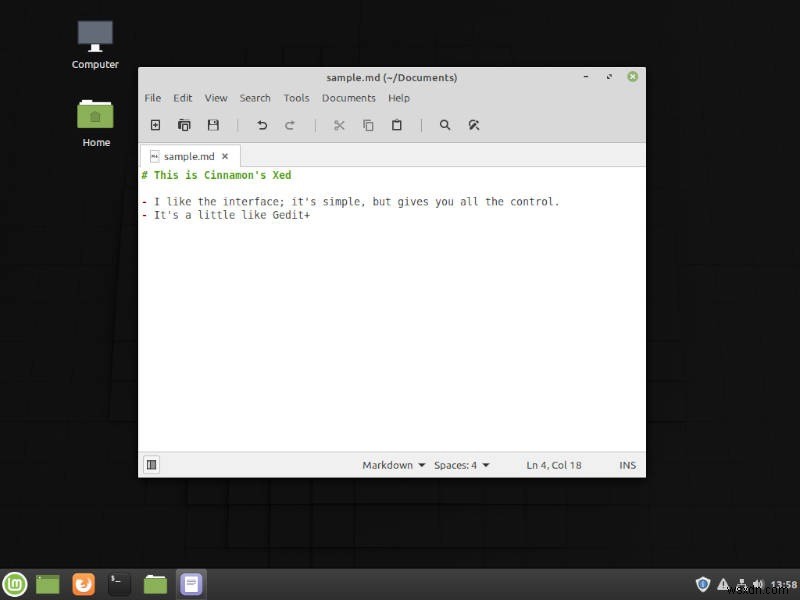Create a new document
Screen dimensions: 800x600
pyautogui.click(x=155, y=125)
